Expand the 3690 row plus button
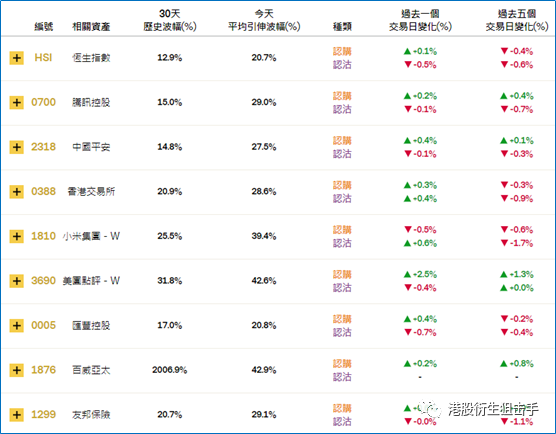Image resolution: width=556 pixels, height=434 pixels. (17, 281)
